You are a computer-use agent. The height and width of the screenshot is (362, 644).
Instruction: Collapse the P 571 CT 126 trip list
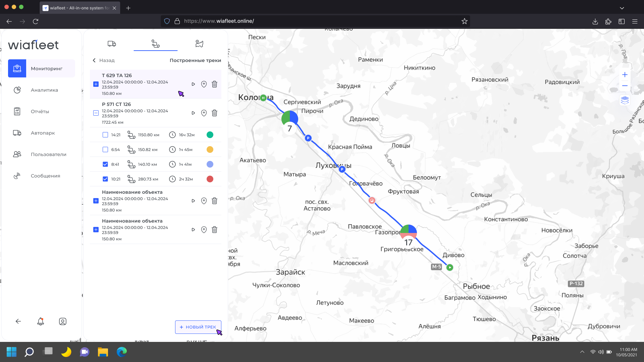tap(96, 113)
